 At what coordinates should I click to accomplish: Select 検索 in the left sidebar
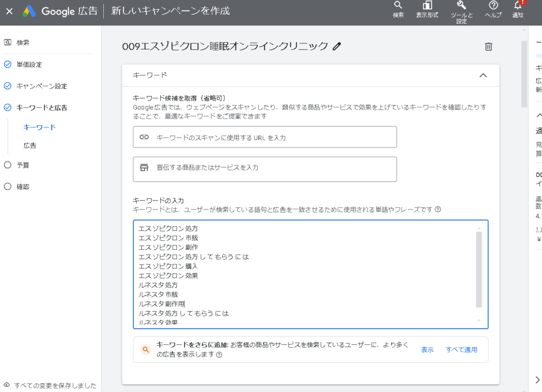click(23, 42)
